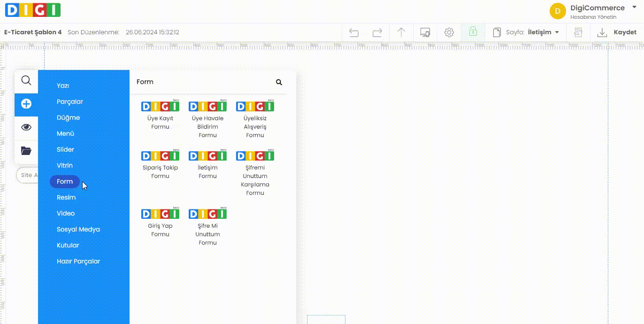The width and height of the screenshot is (644, 324).
Task: Click the redo arrow icon
Action: (377, 32)
